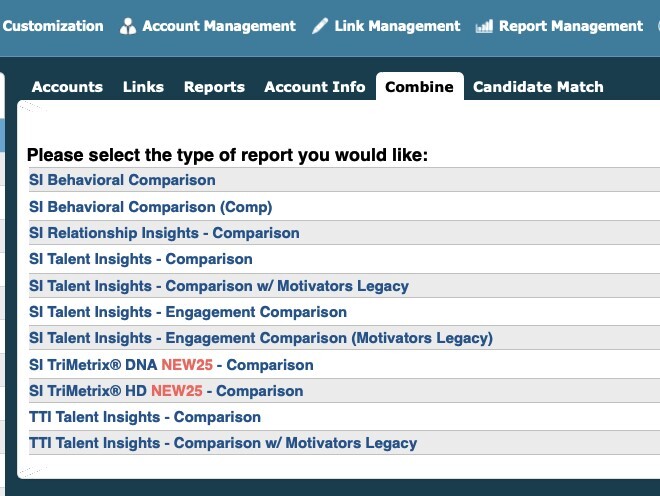
Task: Select the Combine tab
Action: 420,87
